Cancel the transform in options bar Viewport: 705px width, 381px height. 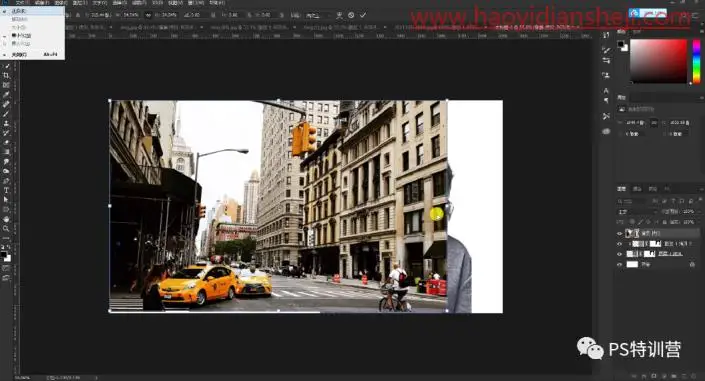pyautogui.click(x=351, y=15)
